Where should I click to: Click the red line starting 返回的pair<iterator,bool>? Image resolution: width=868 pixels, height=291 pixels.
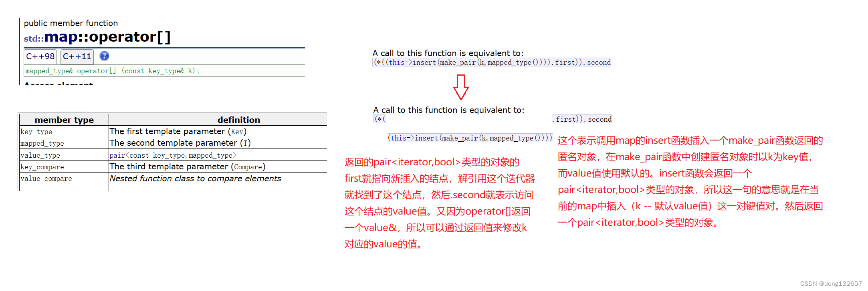(432, 162)
